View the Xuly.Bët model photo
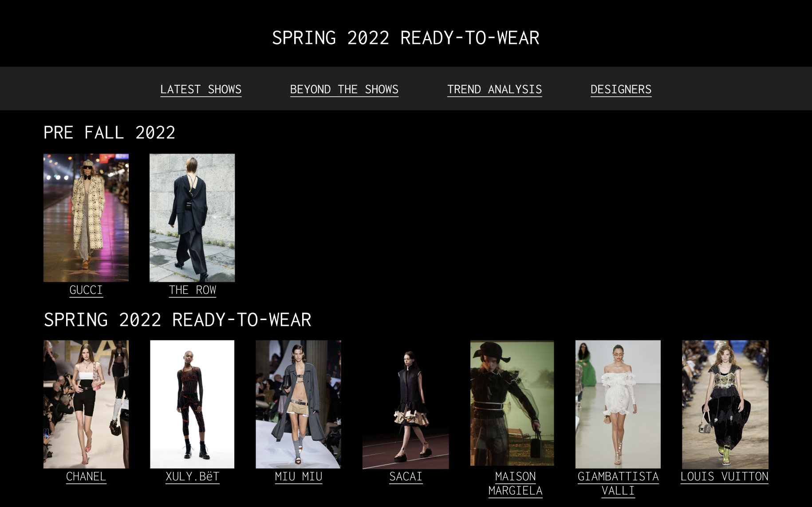This screenshot has width=812, height=507. click(x=192, y=404)
